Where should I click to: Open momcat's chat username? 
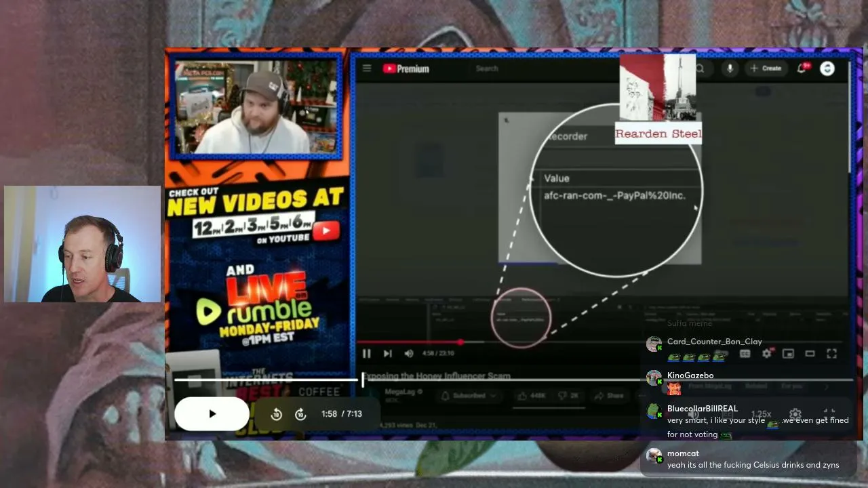pyautogui.click(x=683, y=453)
